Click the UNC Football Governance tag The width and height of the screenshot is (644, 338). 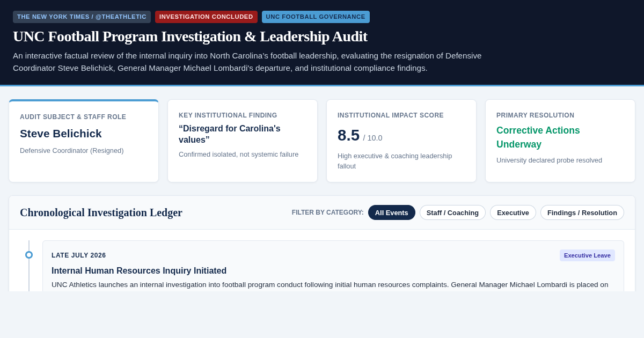tap(316, 17)
